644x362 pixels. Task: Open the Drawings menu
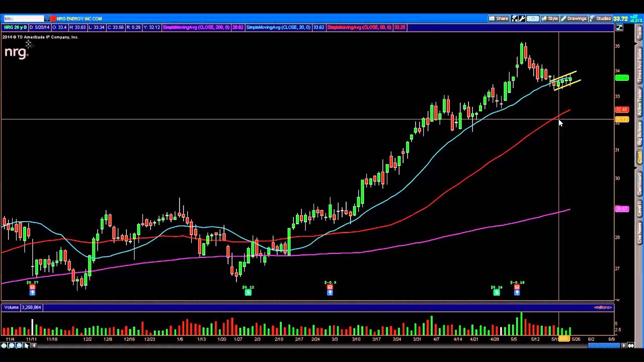point(574,19)
